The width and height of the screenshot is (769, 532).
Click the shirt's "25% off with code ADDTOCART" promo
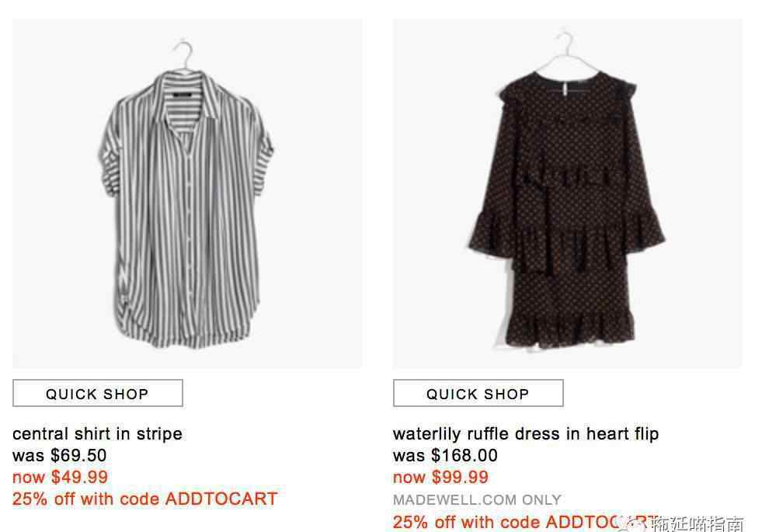click(x=145, y=499)
